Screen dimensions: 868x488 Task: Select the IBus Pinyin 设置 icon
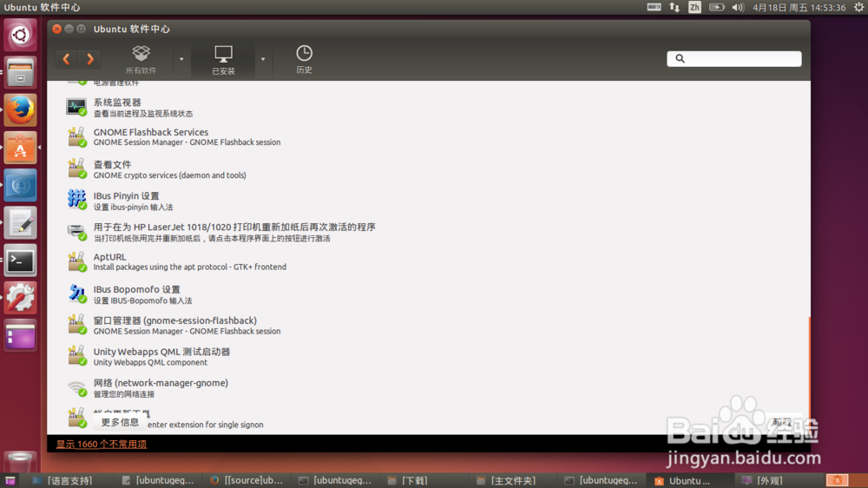76,200
